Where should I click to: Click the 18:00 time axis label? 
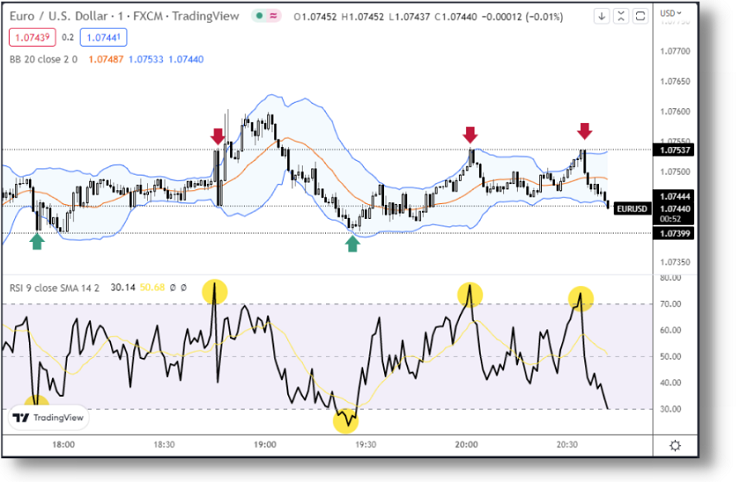pyautogui.click(x=63, y=445)
